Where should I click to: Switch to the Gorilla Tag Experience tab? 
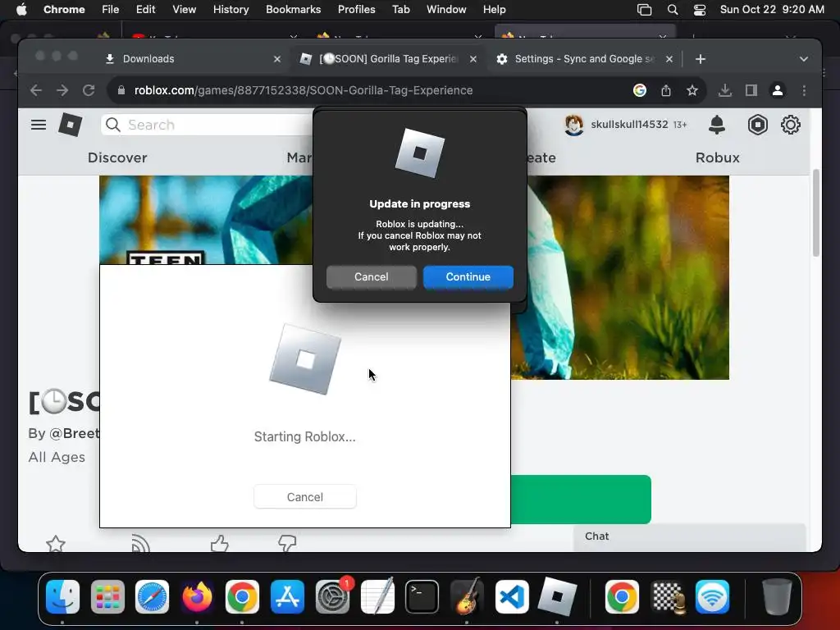388,59
